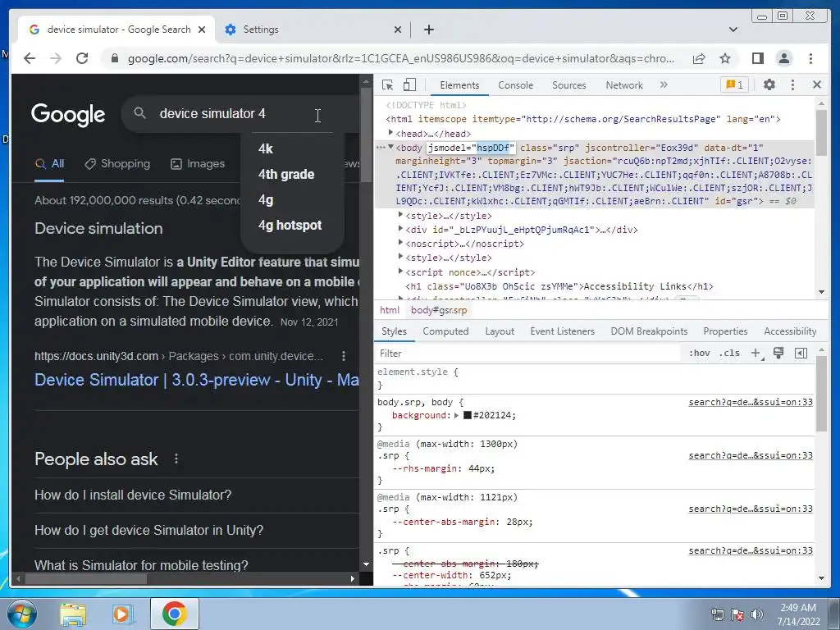Switch to the Elements tab
Image resolution: width=840 pixels, height=630 pixels.
point(459,85)
